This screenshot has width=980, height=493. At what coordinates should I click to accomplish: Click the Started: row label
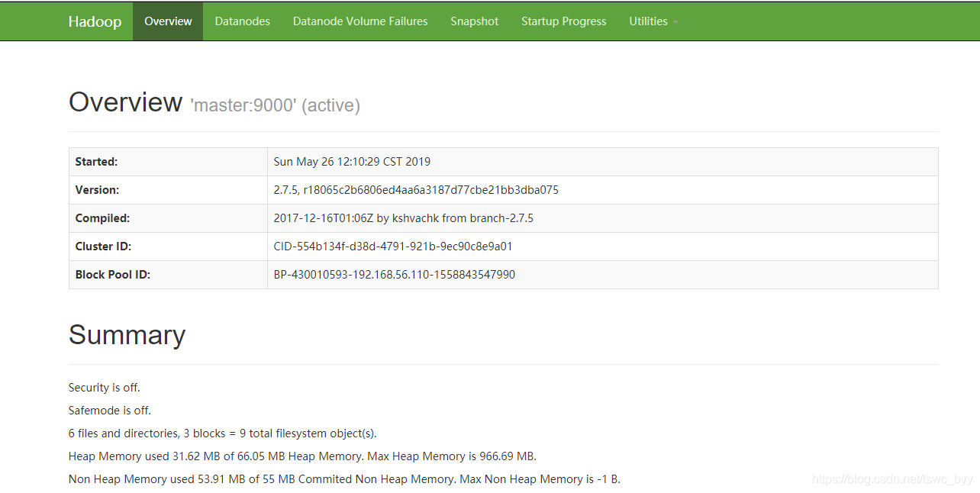[x=96, y=162]
